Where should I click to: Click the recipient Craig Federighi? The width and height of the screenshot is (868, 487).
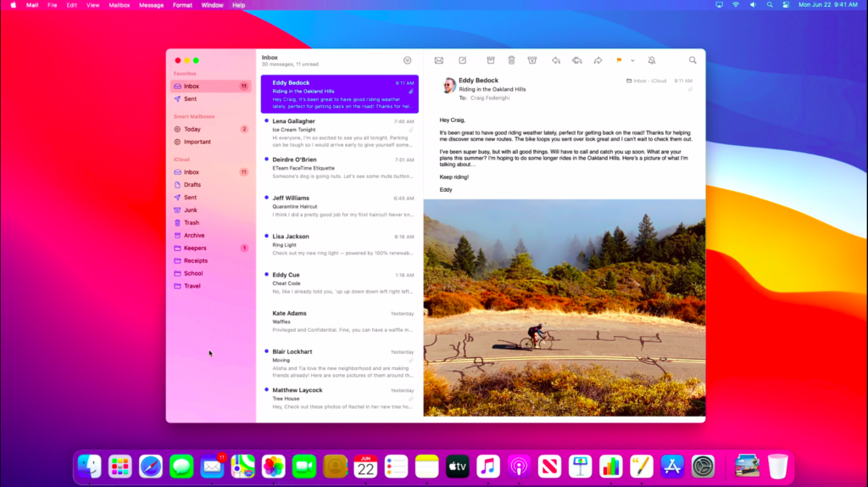(x=490, y=98)
